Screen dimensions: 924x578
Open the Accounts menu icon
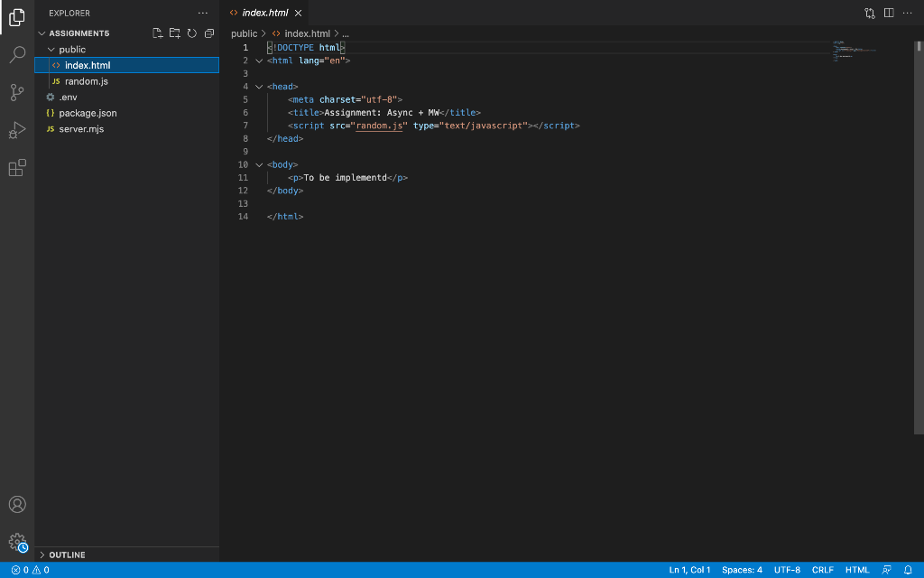point(17,504)
